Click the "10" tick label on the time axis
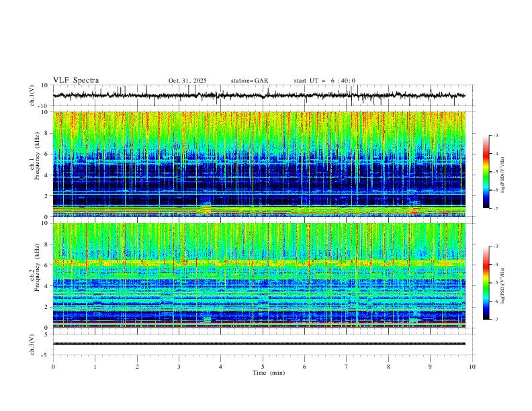The width and height of the screenshot is (532, 411). click(x=472, y=367)
